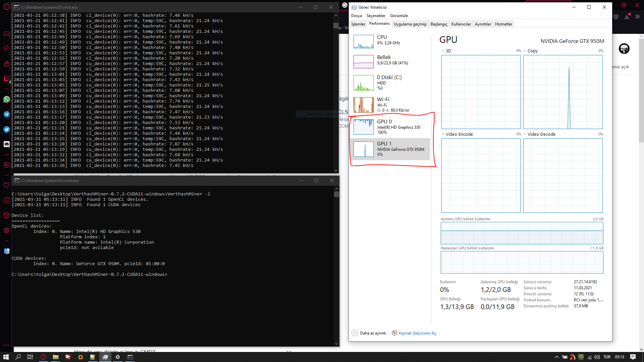Open WhatsApp from the Opera GX sidebar
The height and width of the screenshot is (362, 644).
(x=6, y=99)
